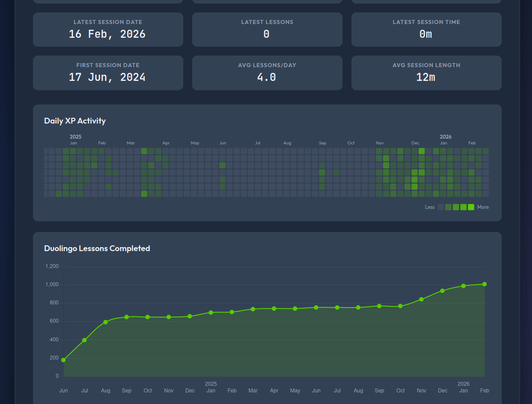
Task: Click the More label next to the legend
Action: click(x=483, y=207)
